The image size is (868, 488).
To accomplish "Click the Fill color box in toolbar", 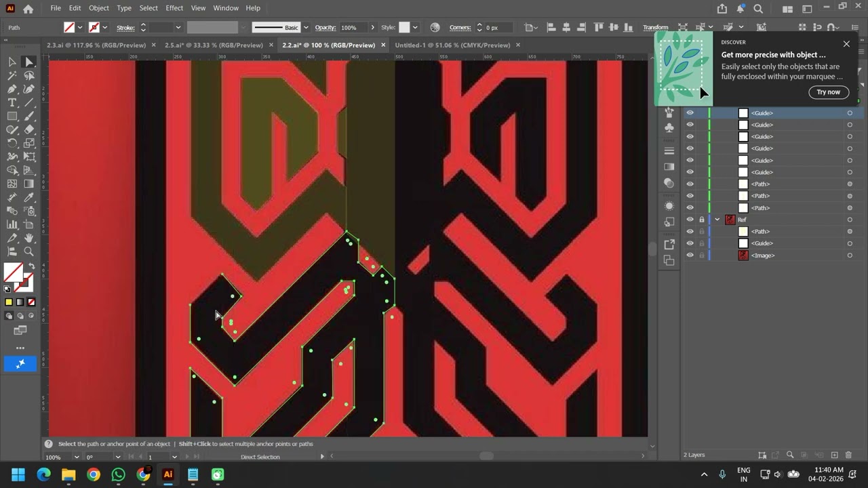I will (x=12, y=272).
